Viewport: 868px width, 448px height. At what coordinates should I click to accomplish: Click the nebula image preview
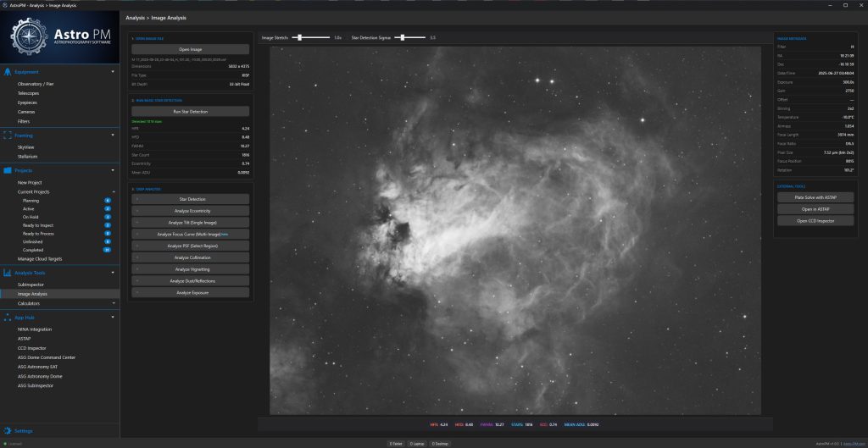pyautogui.click(x=515, y=230)
